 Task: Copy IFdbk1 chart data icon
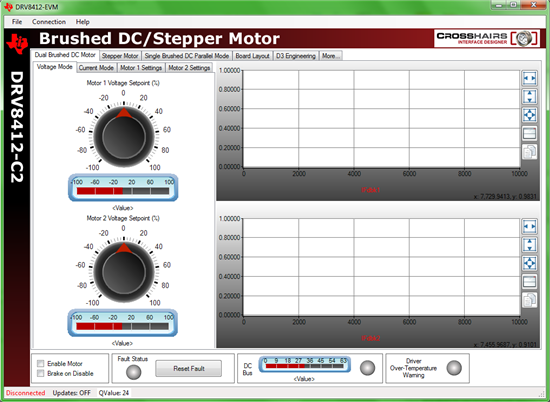pos(529,152)
